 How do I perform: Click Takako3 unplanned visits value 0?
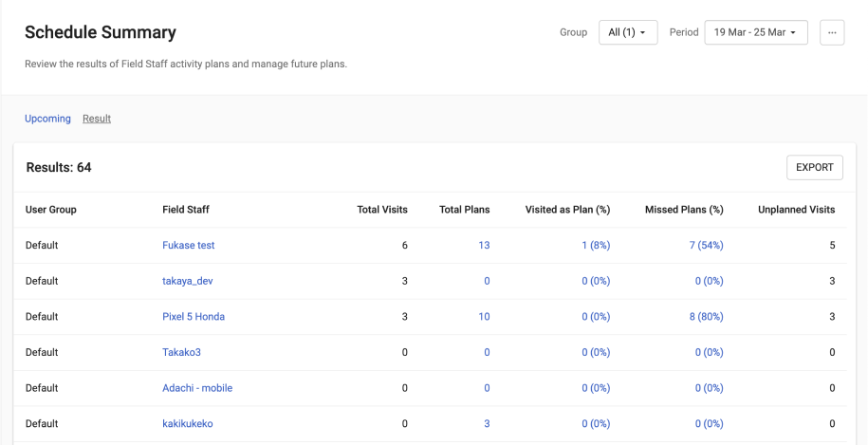click(832, 352)
